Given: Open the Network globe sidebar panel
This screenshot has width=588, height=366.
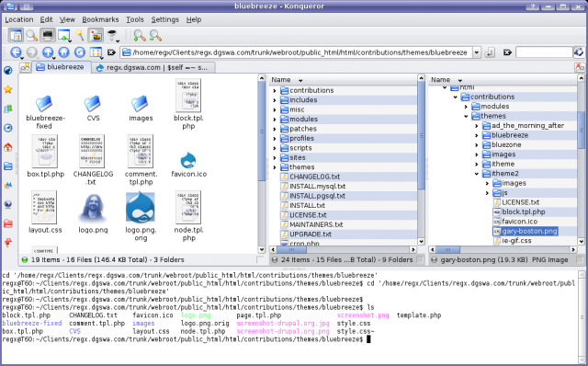Looking at the screenshot, I should point(8,204).
